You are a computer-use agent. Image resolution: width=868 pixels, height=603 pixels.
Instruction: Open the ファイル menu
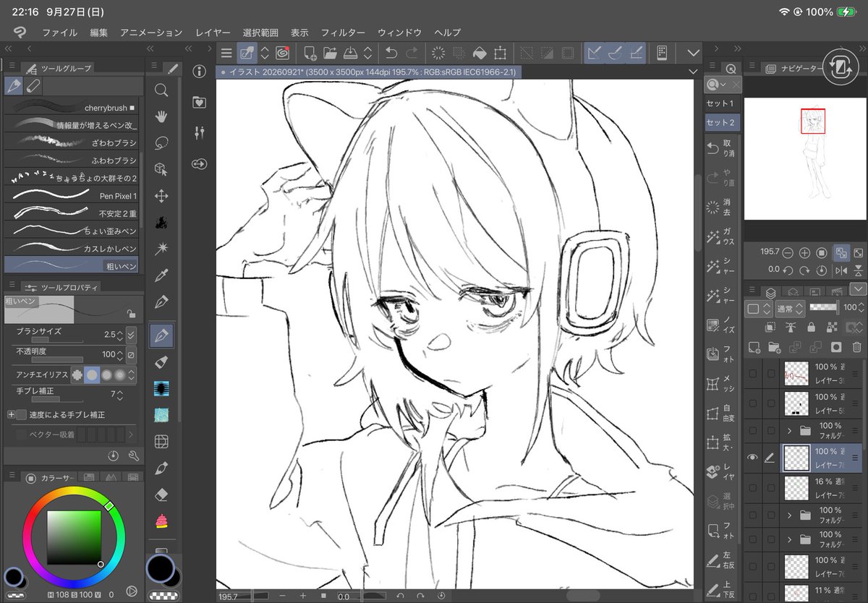tap(59, 33)
